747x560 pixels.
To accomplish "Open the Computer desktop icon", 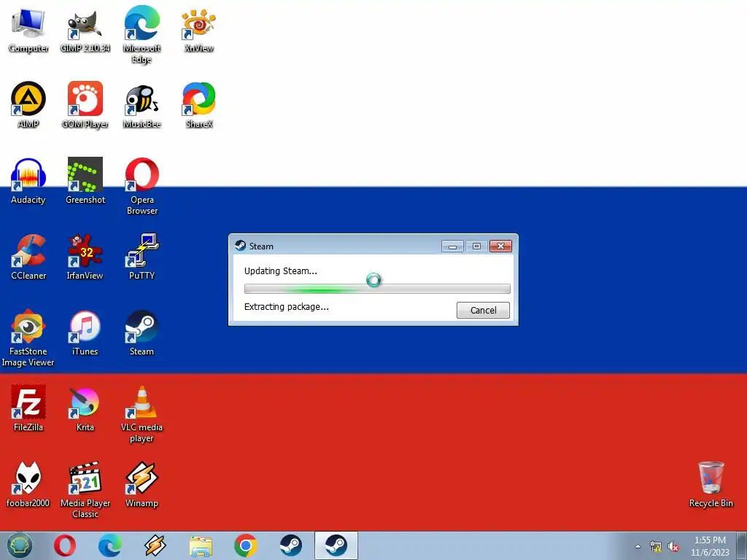I will pyautogui.click(x=28, y=29).
